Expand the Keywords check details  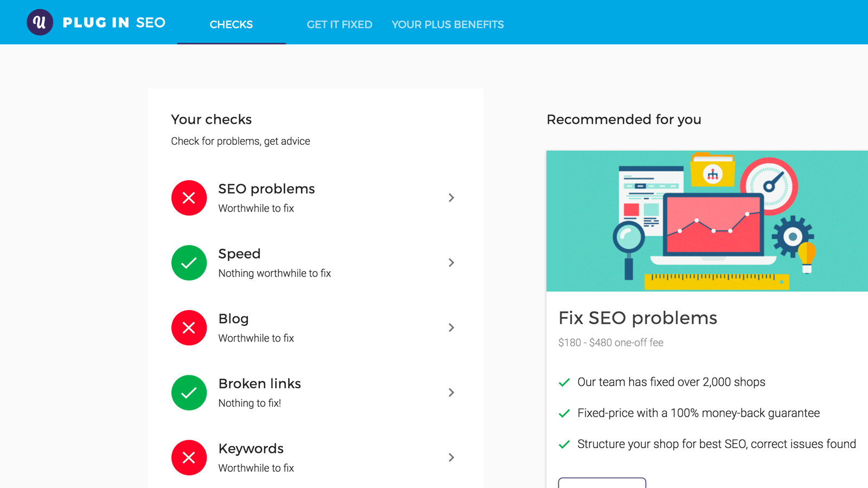[x=451, y=457]
